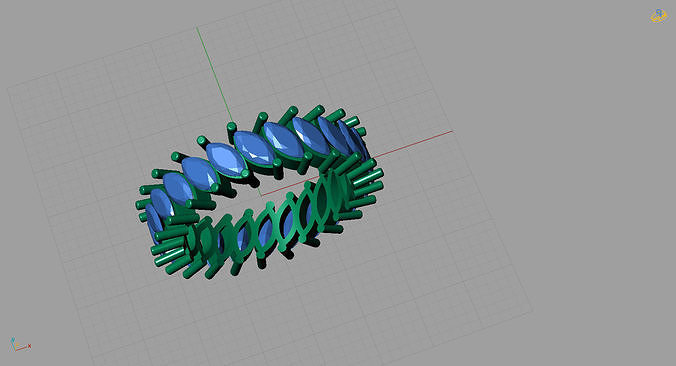The height and width of the screenshot is (366, 676).
Task: Click the far-left corner of the construction grid
Action: point(8,89)
